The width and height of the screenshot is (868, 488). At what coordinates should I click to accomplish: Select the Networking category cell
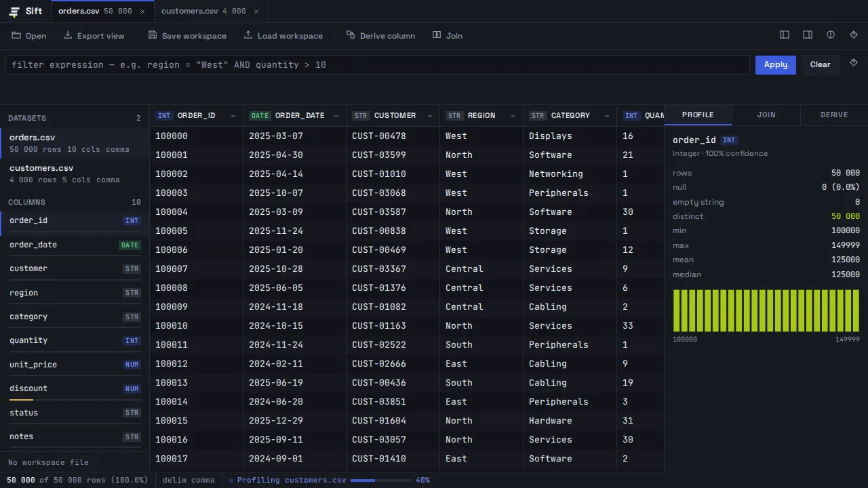click(570, 174)
